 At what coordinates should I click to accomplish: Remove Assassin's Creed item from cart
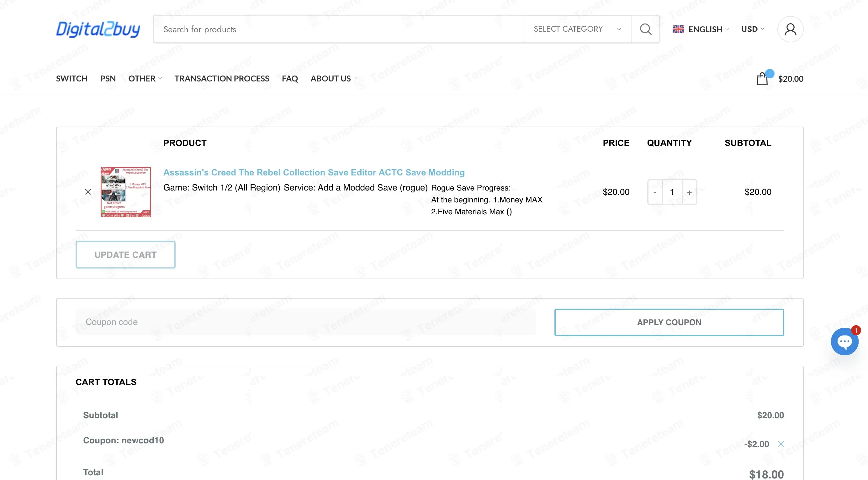pos(88,191)
